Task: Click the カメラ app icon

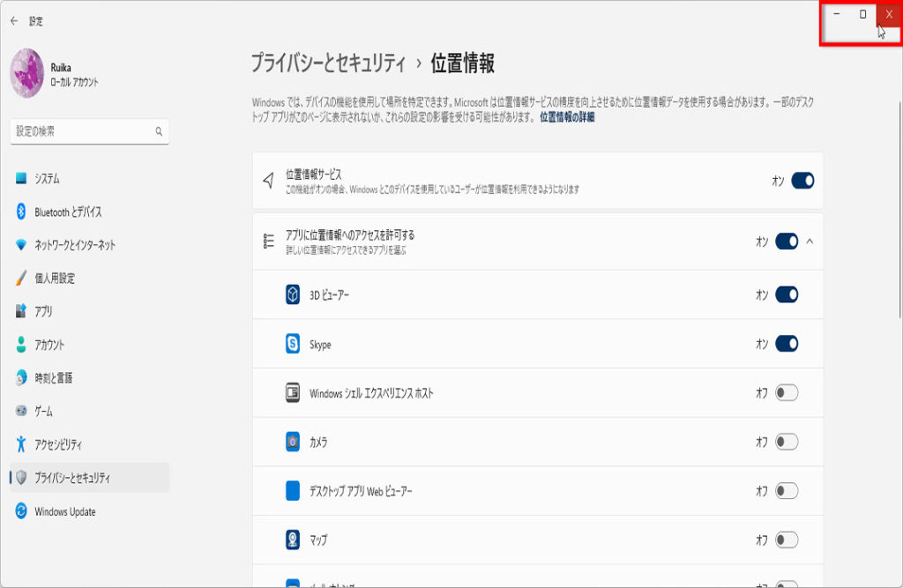Action: [x=293, y=442]
